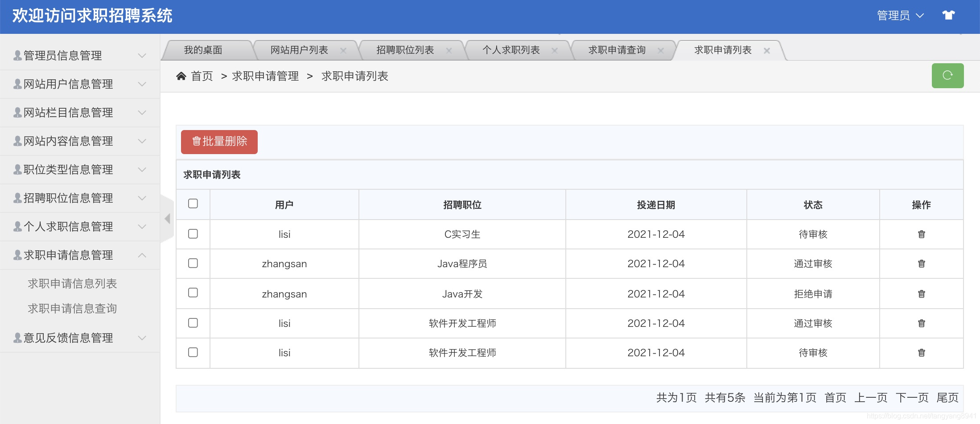Go to 上一页 in pagination
Image resolution: width=980 pixels, height=424 pixels.
[871, 398]
